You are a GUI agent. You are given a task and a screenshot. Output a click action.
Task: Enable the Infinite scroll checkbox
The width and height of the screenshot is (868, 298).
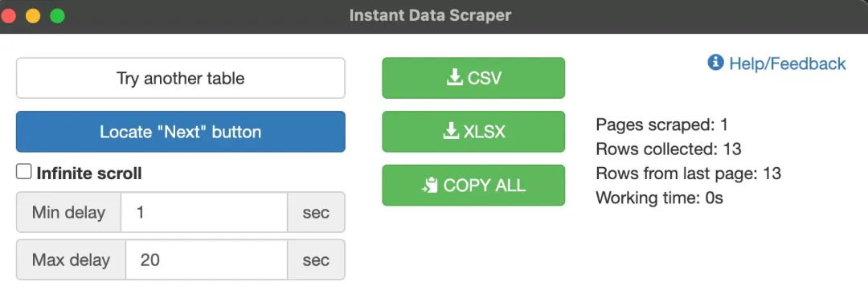pyautogui.click(x=24, y=173)
